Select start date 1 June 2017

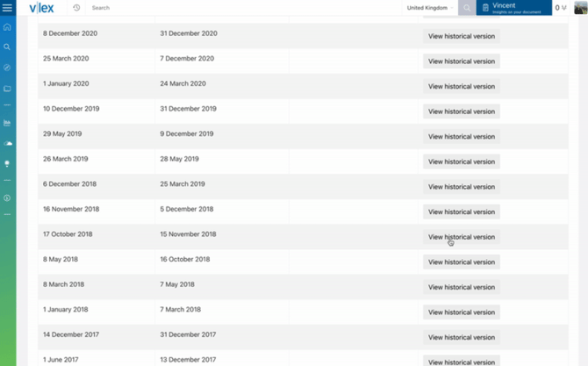pos(61,360)
